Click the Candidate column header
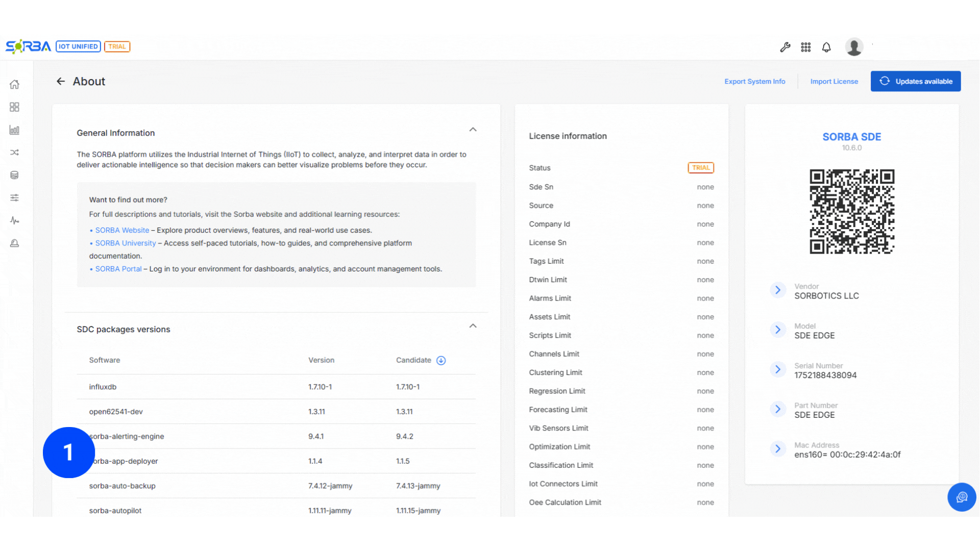The image size is (980, 551). [x=413, y=360]
